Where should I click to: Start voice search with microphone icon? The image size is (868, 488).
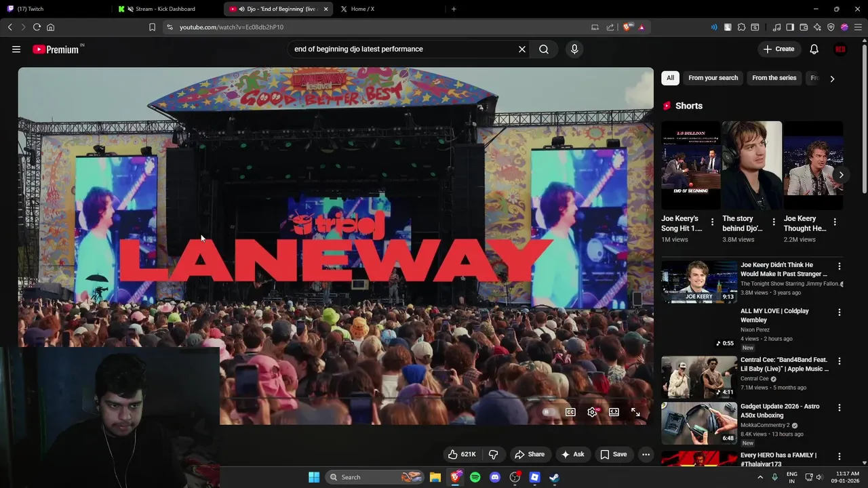click(x=574, y=49)
